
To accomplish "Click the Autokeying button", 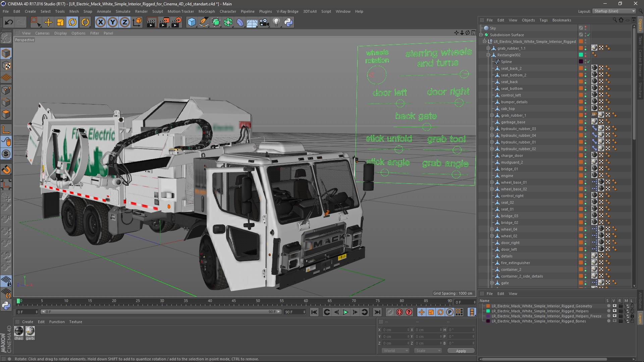I will pos(399,312).
